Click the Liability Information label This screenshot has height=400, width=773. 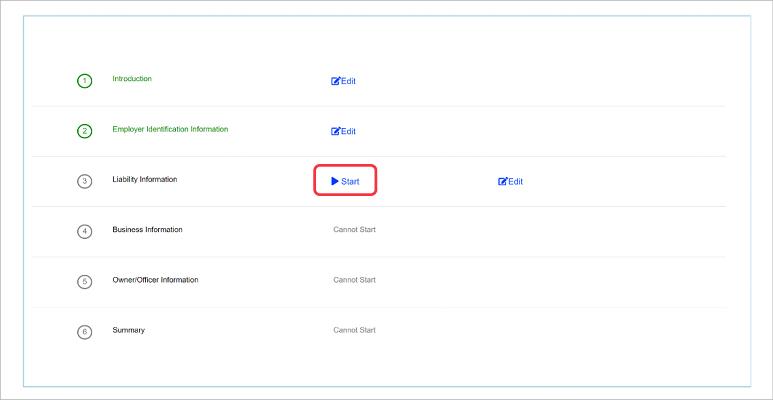click(x=144, y=179)
